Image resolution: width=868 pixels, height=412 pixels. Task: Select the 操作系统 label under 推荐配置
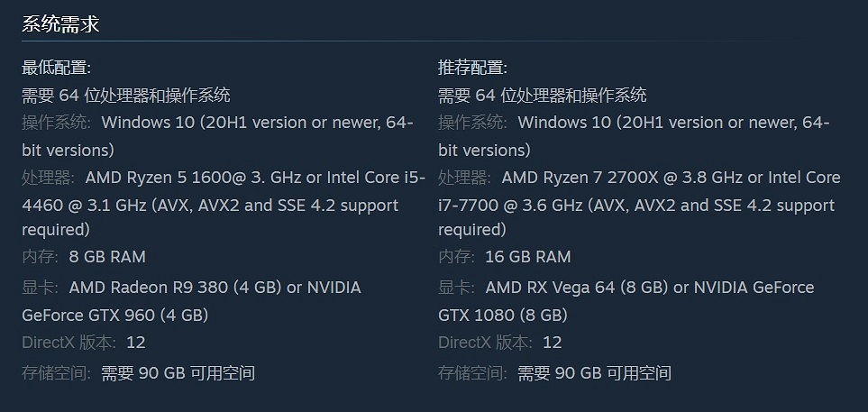pyautogui.click(x=472, y=123)
